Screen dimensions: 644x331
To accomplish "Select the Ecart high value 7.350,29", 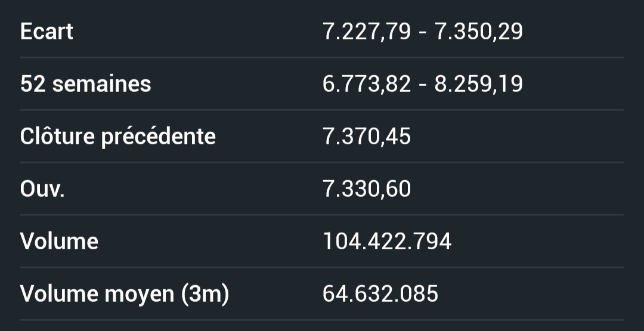I will 478,32.
